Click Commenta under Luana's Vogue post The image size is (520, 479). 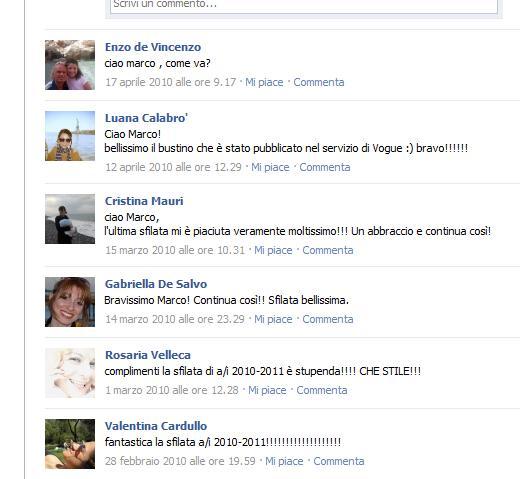(x=325, y=167)
